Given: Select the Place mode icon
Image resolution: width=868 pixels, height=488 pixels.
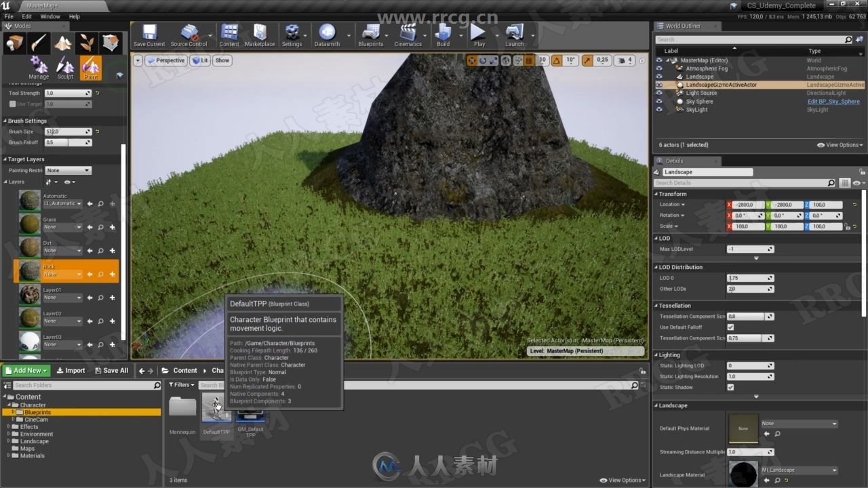Looking at the screenshot, I should pyautogui.click(x=15, y=43).
